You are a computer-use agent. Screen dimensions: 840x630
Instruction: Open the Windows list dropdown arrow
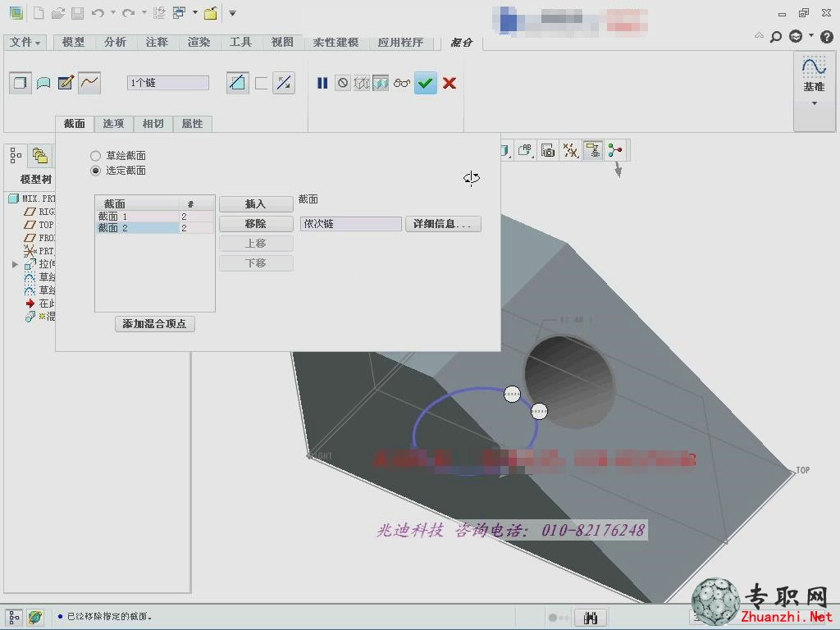pos(195,12)
